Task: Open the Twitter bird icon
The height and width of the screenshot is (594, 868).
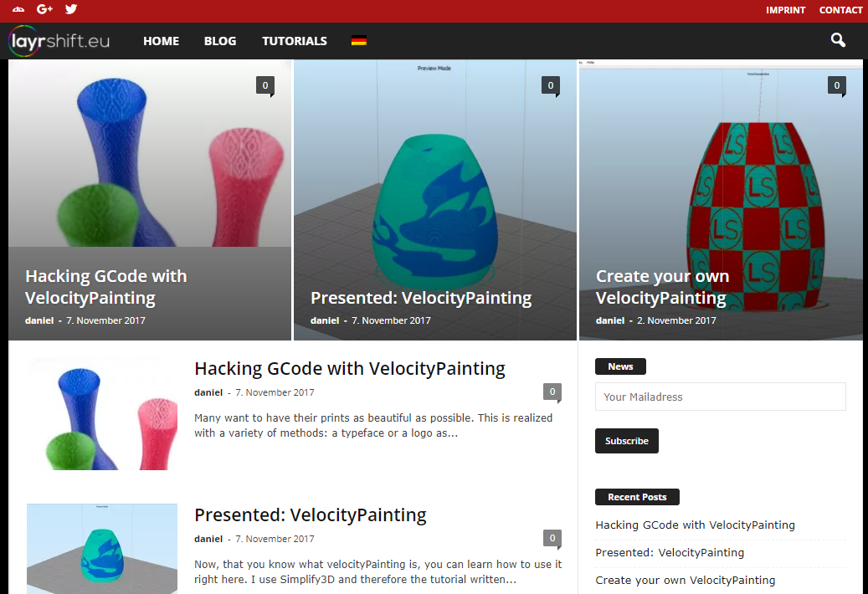Action: pyautogui.click(x=71, y=9)
